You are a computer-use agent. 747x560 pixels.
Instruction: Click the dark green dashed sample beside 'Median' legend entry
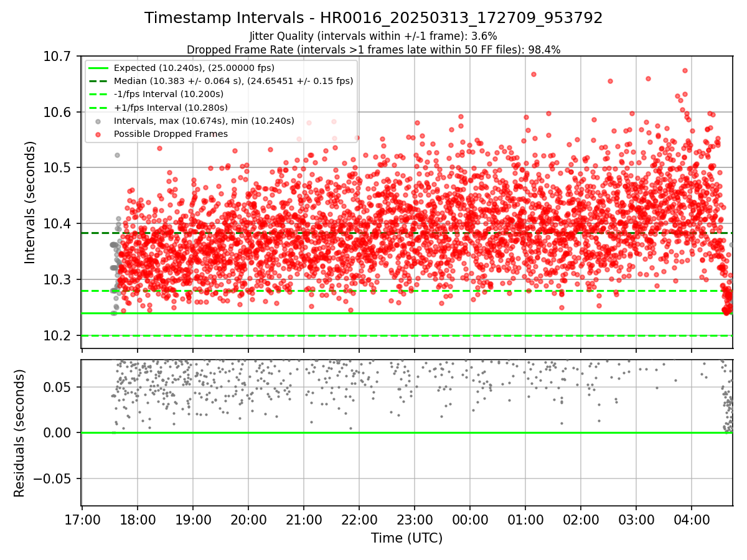[x=98, y=81]
